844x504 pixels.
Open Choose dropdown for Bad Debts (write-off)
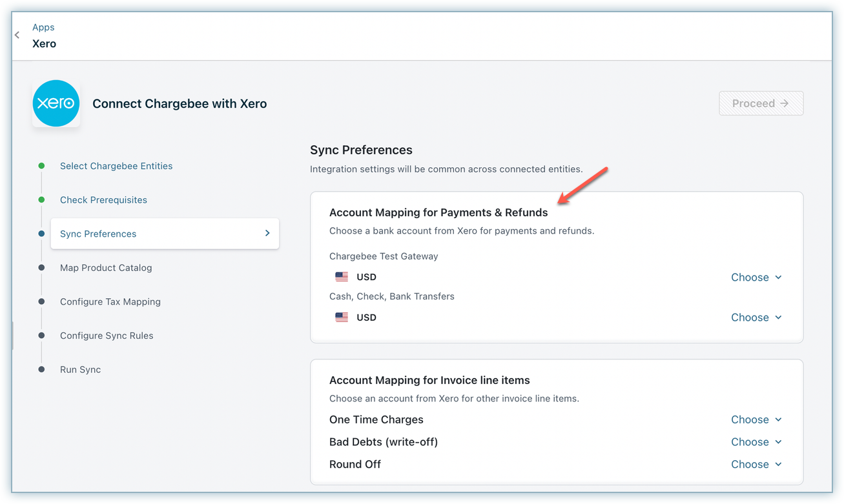[756, 442]
